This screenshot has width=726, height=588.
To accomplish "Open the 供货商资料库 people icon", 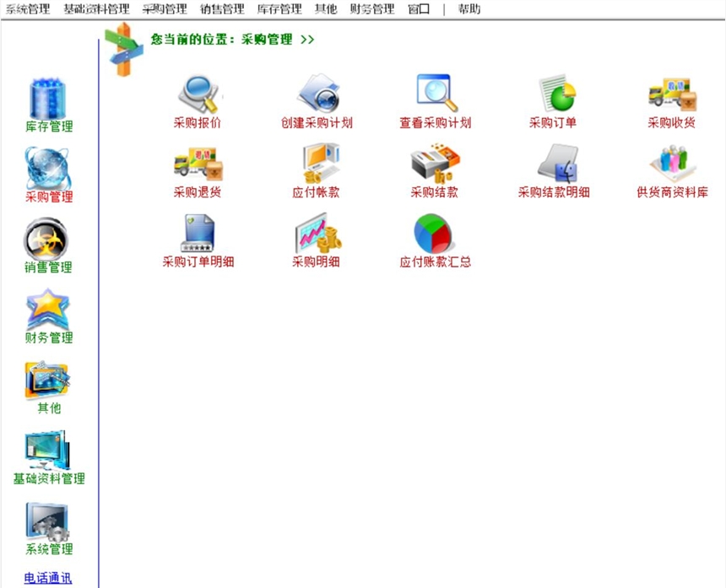I will pyautogui.click(x=673, y=163).
